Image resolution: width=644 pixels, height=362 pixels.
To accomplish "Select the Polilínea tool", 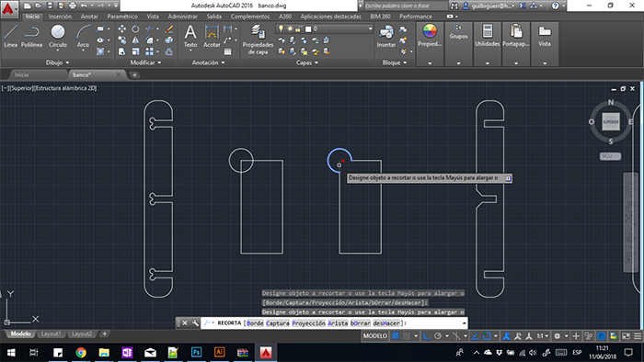I will point(31,36).
